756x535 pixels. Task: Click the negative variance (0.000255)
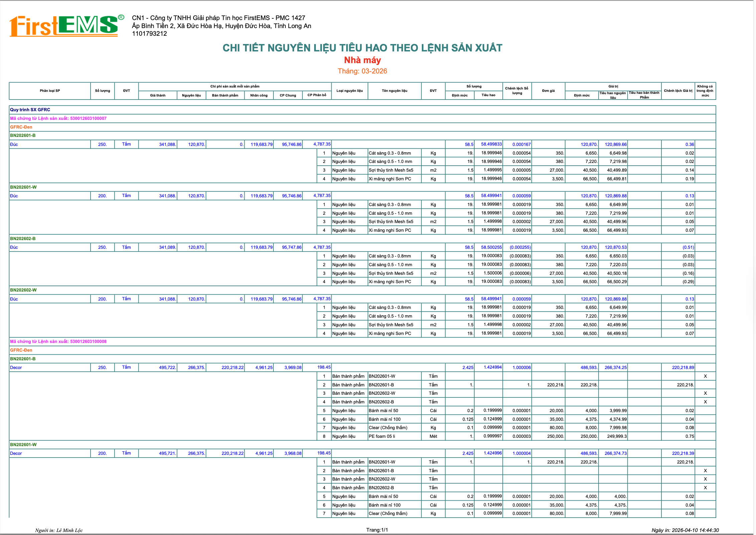[x=520, y=247]
